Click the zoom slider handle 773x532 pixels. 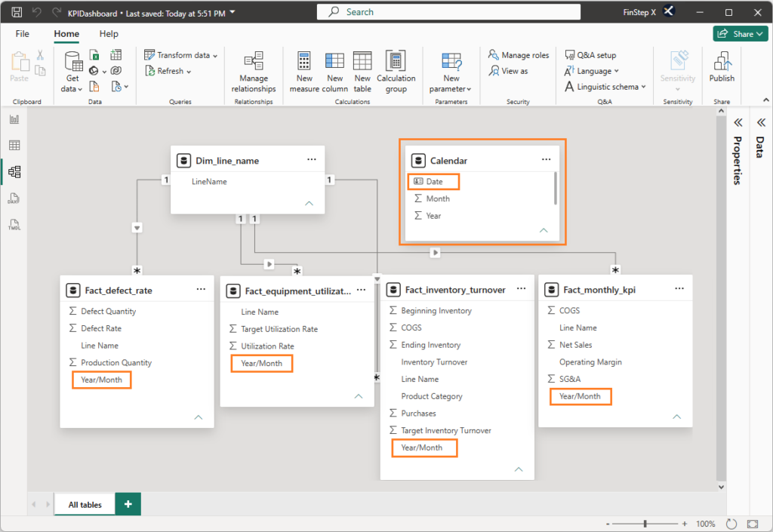(x=645, y=524)
